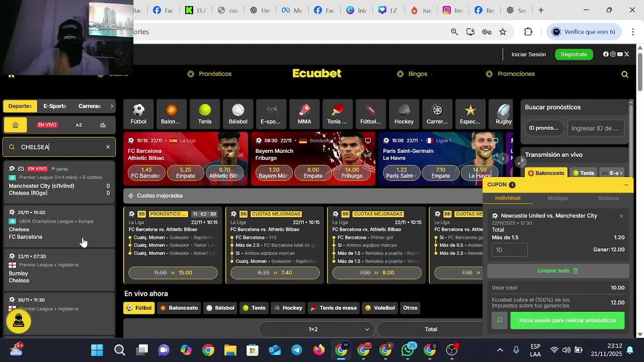Screen dimensions: 644x362
Task: Open the A-Z sports list icon
Action: [79, 125]
